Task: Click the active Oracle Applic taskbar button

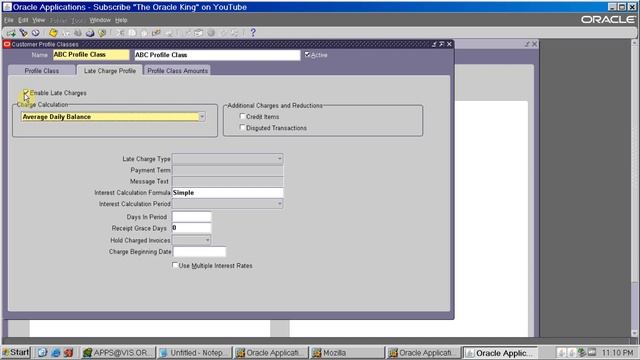Action: pos(500,353)
